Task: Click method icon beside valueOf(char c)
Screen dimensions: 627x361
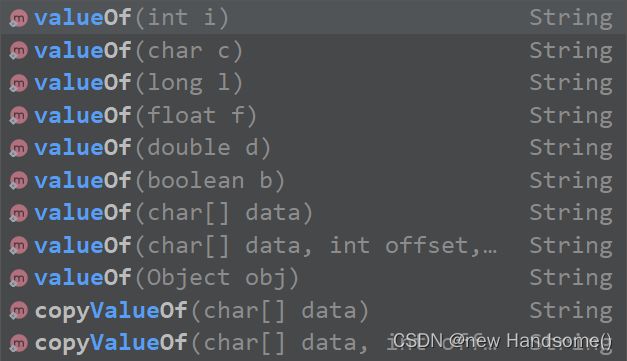Action: (x=18, y=51)
